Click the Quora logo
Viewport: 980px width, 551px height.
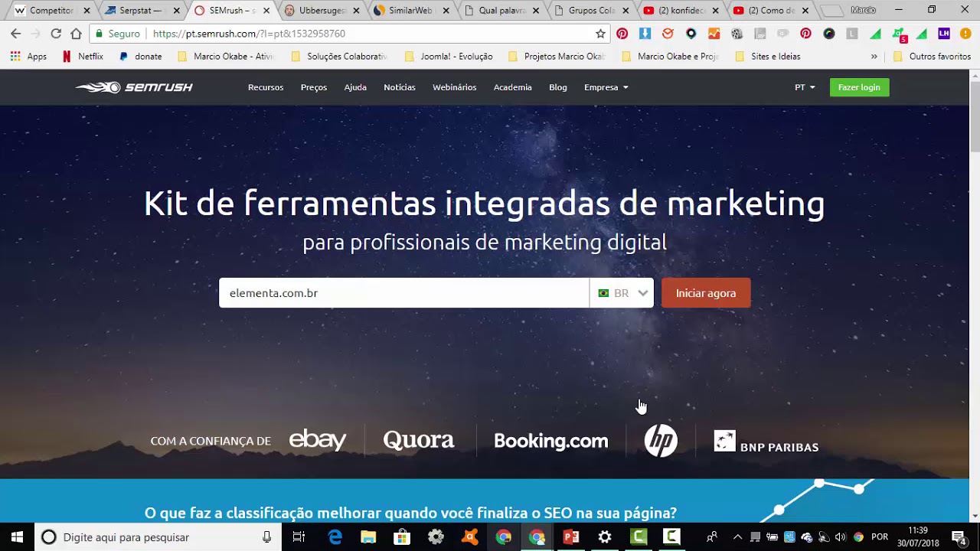(419, 440)
